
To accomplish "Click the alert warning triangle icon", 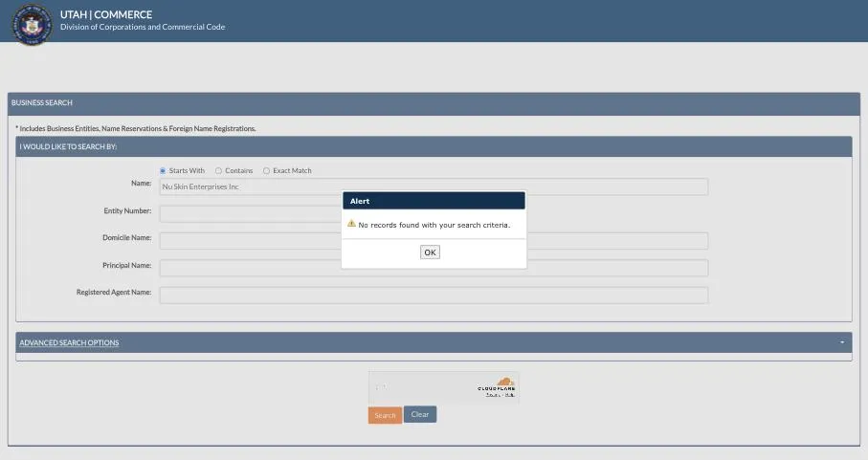I will pyautogui.click(x=351, y=224).
